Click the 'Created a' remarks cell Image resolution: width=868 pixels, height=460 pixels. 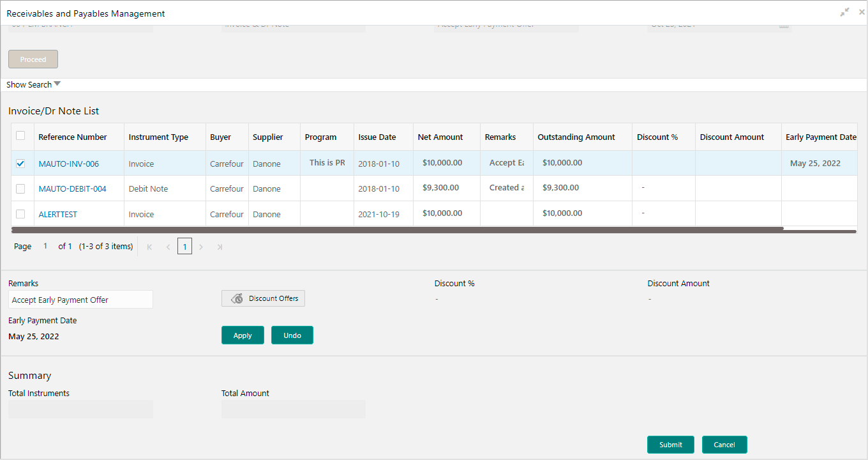[x=507, y=187]
